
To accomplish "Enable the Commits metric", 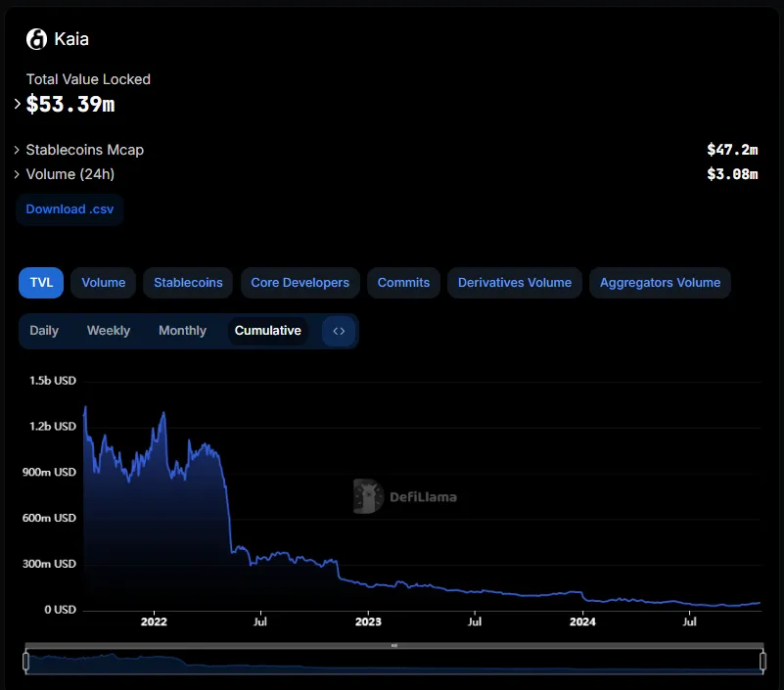I will (x=403, y=283).
